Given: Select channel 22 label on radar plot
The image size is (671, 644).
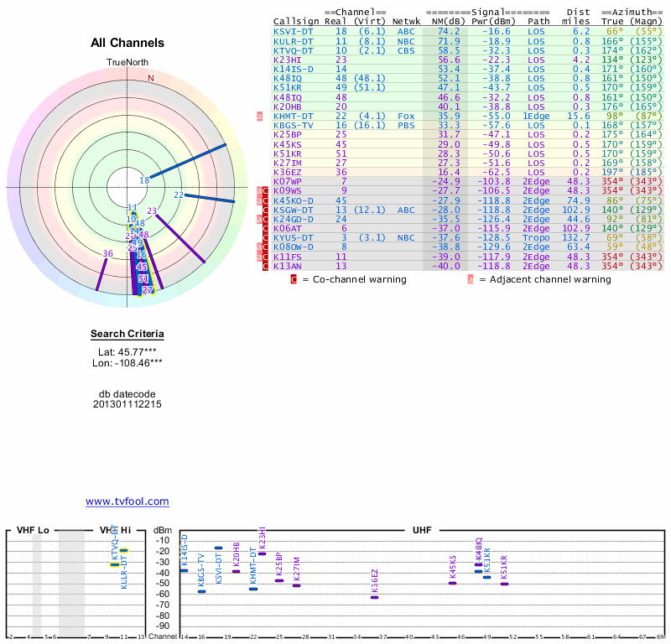Looking at the screenshot, I should [179, 195].
